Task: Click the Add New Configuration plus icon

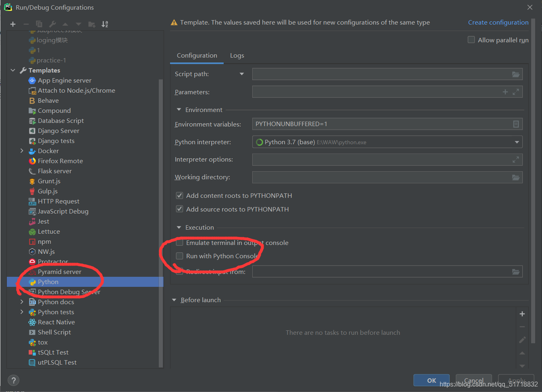Action: (x=13, y=24)
